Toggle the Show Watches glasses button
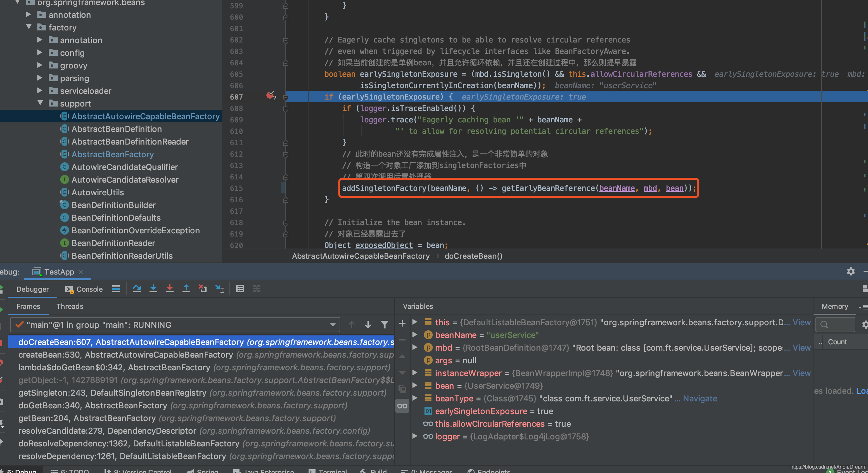Screen dimensions: 868x473 tap(402, 405)
